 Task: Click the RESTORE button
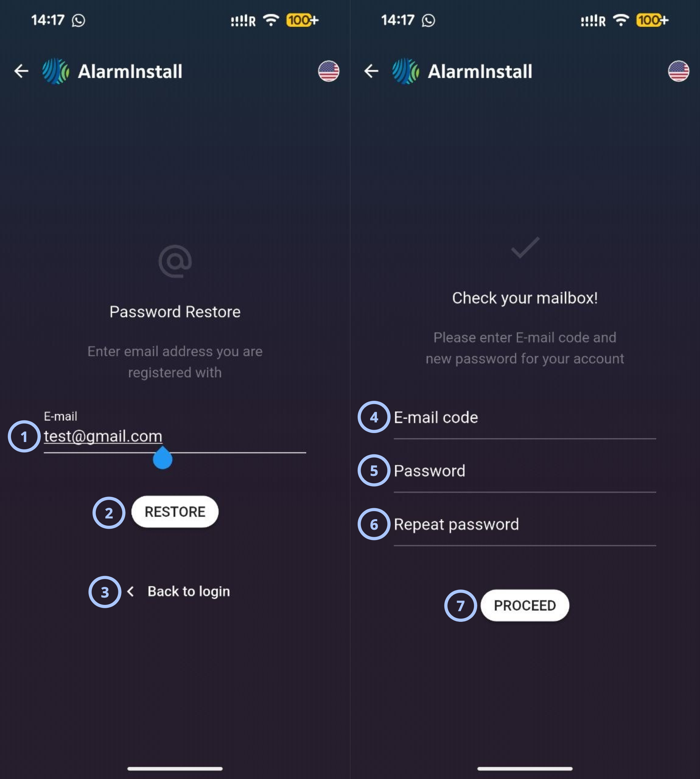175,511
